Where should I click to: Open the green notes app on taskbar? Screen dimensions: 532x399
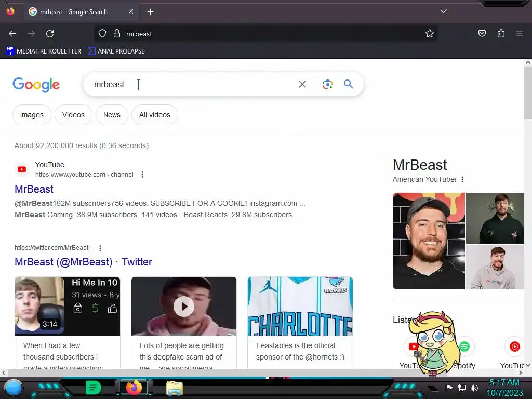coord(93,388)
